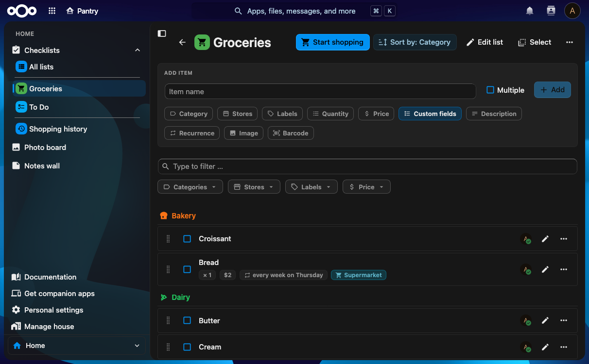Viewport: 589px width, 364px height.
Task: Edit the Bread item with pencil icon
Action: 545,269
